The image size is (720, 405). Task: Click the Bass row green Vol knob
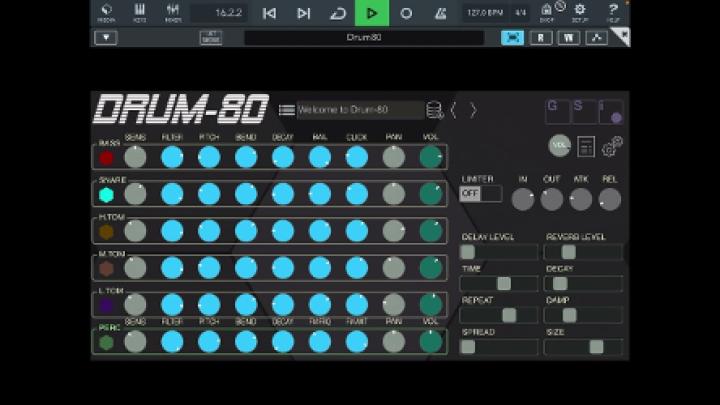[431, 158]
